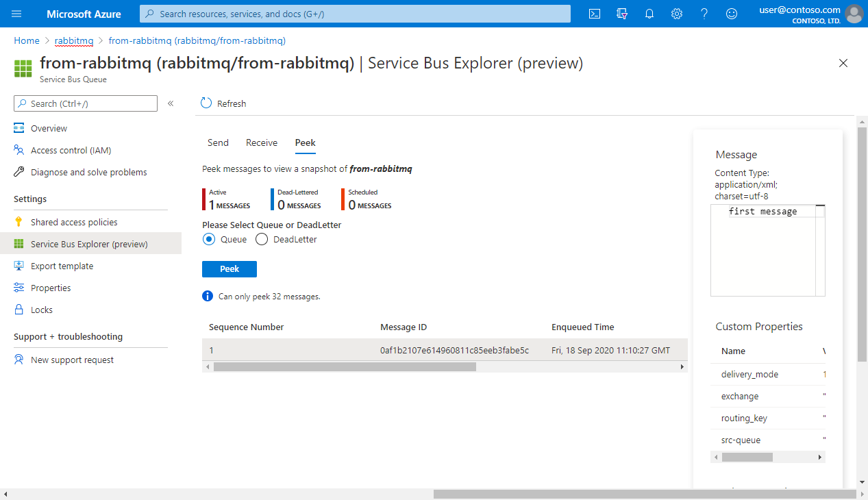The width and height of the screenshot is (868, 500).
Task: Click the Access control (IAM) icon
Action: pyautogui.click(x=19, y=150)
